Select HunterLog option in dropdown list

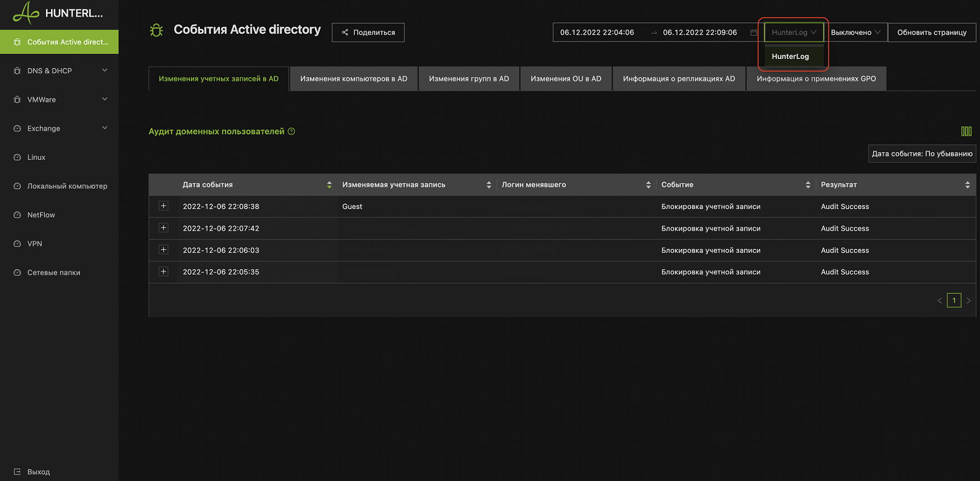tap(794, 57)
